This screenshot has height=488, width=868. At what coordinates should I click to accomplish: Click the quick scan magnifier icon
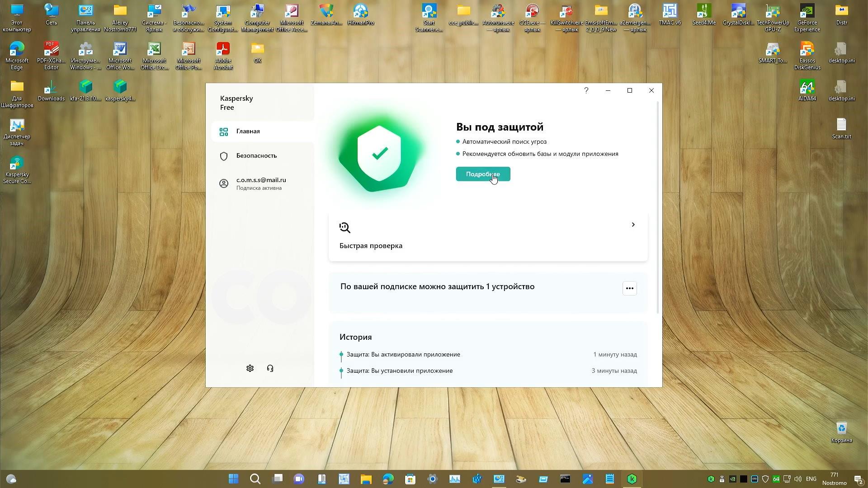345,228
